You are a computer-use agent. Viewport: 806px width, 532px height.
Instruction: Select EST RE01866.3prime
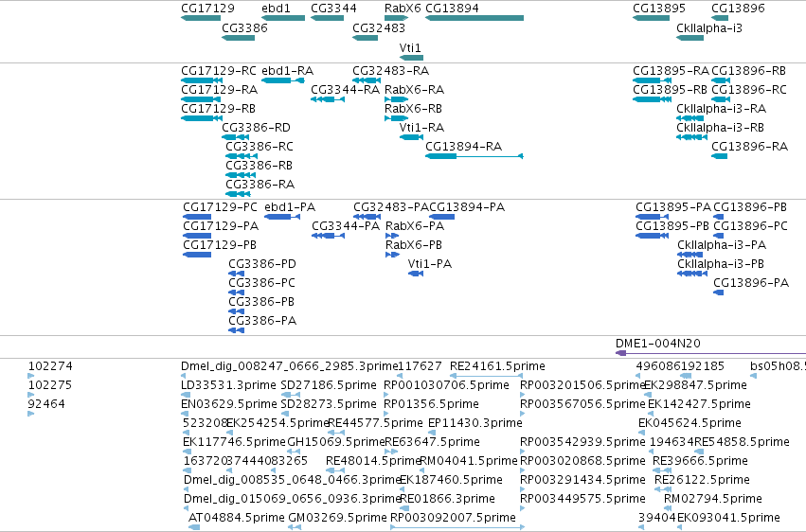coord(404,508)
